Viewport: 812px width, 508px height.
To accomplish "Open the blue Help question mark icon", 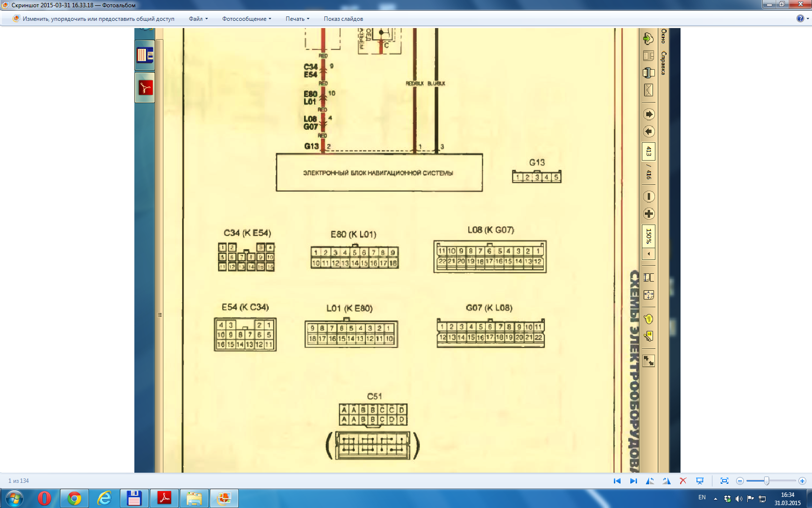I will pos(800,18).
